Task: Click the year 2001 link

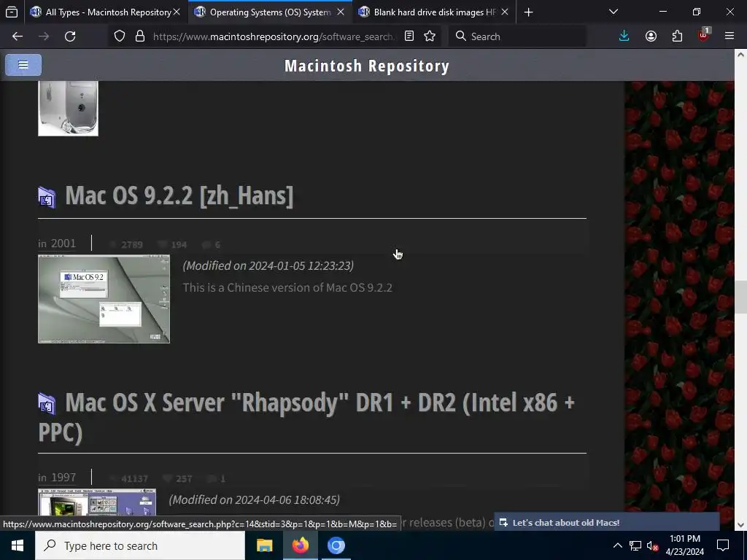Action: point(63,244)
